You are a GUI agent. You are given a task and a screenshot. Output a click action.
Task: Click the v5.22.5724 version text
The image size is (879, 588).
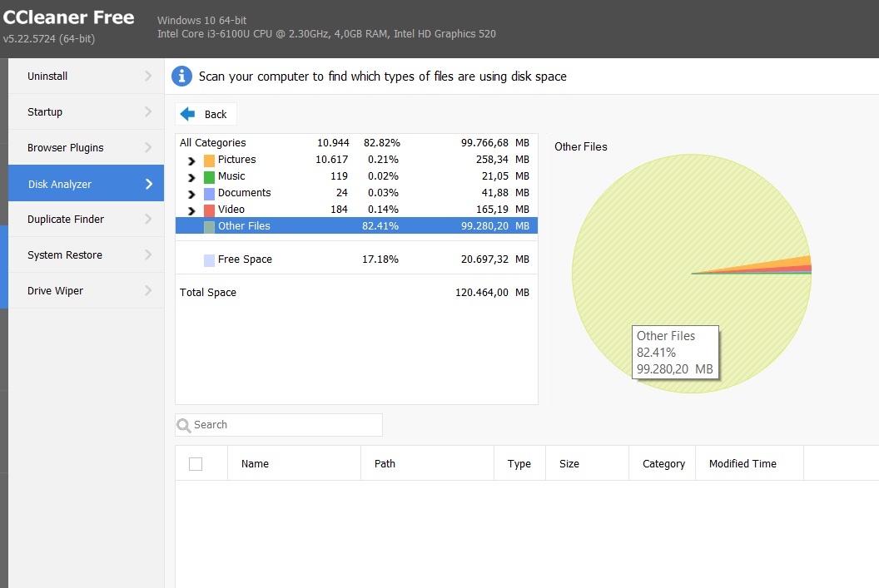49,38
